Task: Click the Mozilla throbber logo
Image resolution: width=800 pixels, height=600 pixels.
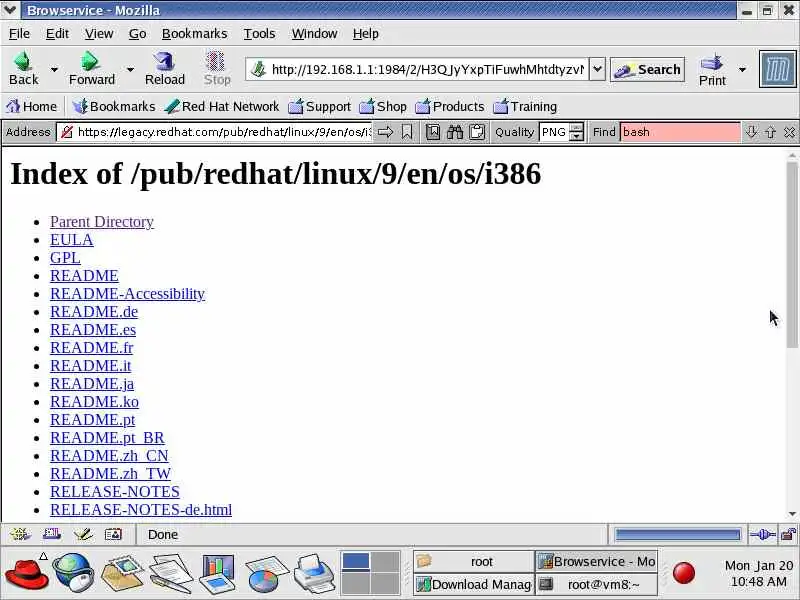Action: [778, 69]
